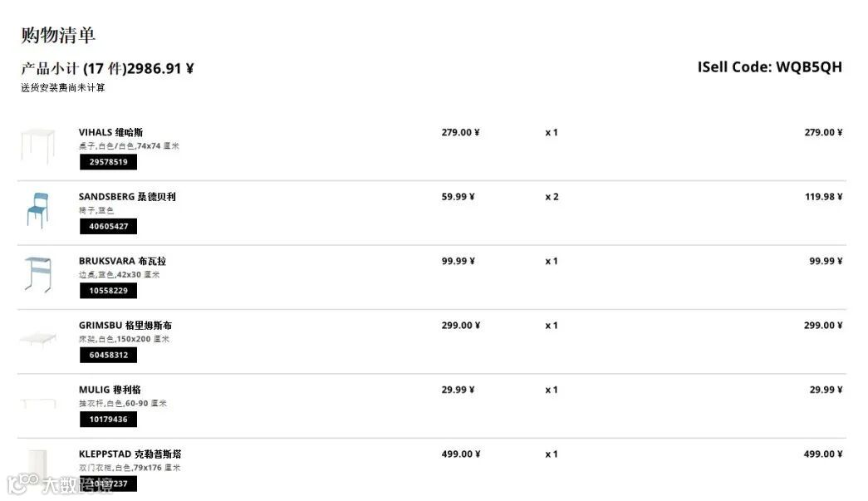Click article number badge 29578519
868x501 pixels.
pos(109,162)
